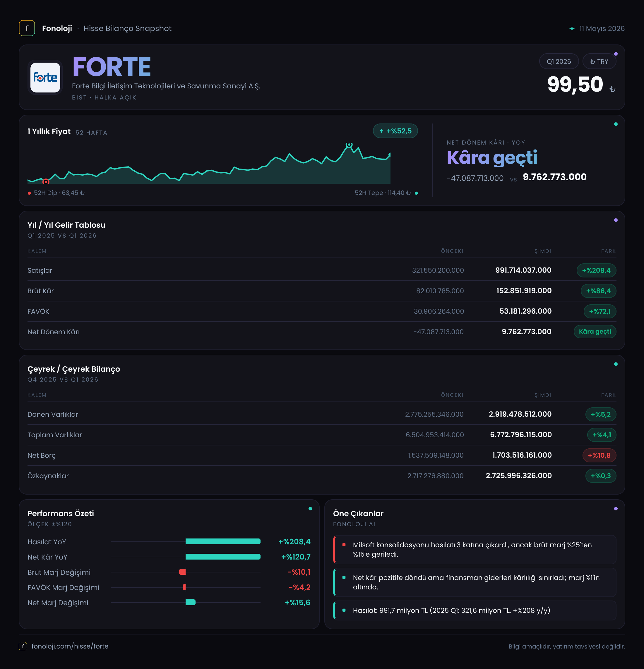Click the 9.762.773.000 net profit figure in YoY card
644x669 pixels.
(554, 177)
